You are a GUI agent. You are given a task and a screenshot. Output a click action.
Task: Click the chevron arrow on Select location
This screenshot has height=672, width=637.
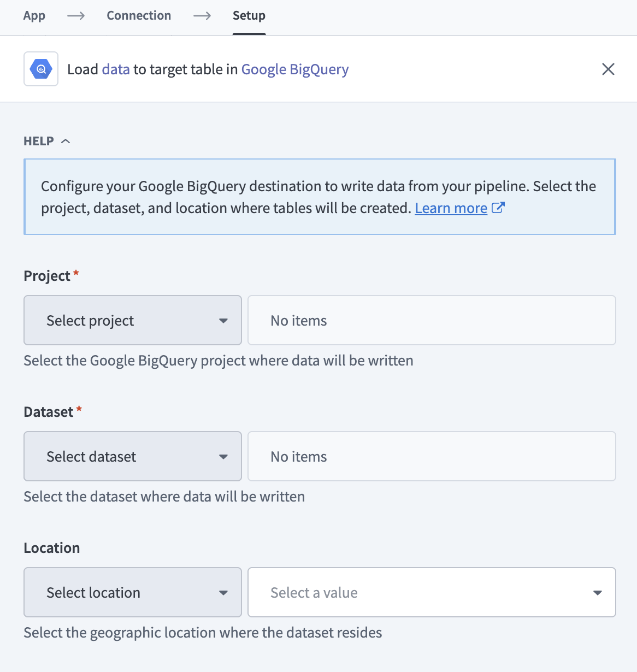tap(224, 592)
